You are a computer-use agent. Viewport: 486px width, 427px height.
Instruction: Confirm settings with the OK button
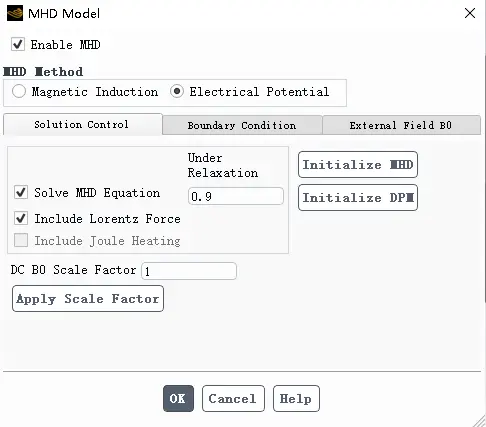click(x=178, y=398)
